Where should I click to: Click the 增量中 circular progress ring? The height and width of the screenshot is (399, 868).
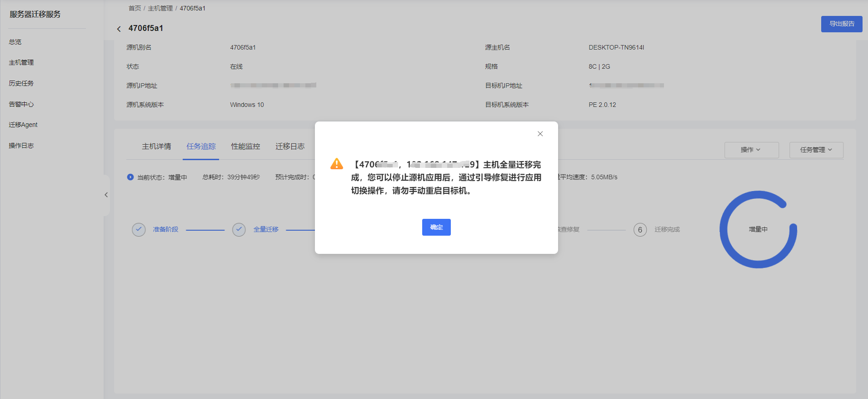click(758, 229)
